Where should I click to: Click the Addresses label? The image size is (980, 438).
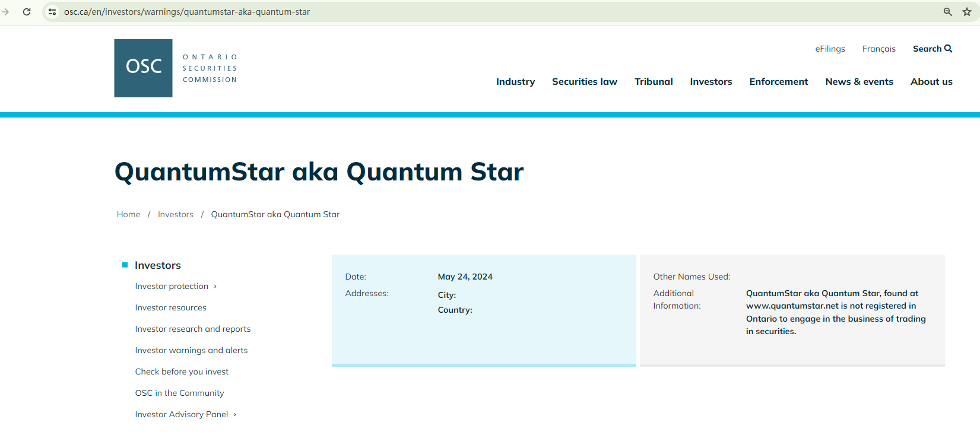pos(367,293)
